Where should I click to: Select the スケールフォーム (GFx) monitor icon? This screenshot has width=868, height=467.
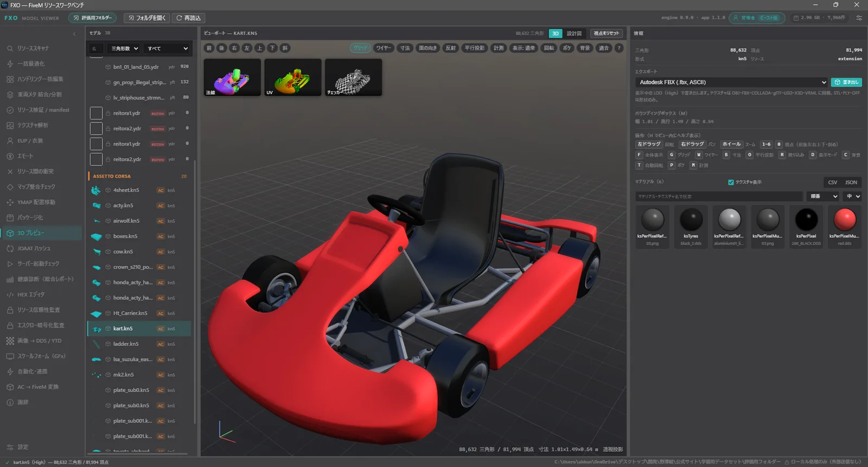coord(10,356)
